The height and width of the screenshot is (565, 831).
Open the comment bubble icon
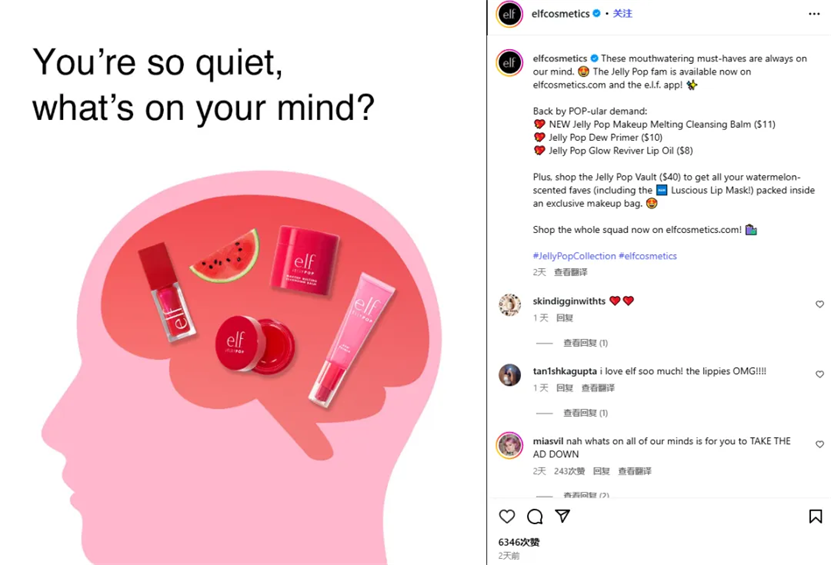[535, 516]
